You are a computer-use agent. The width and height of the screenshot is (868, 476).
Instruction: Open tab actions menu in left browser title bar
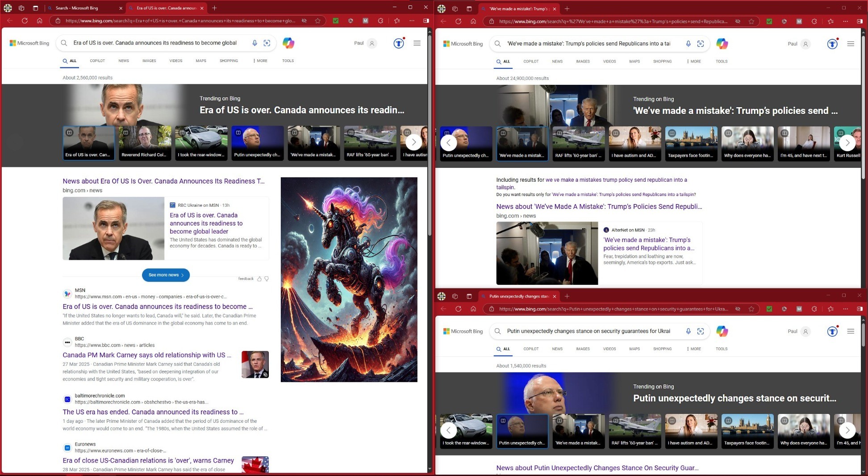pyautogui.click(x=35, y=8)
